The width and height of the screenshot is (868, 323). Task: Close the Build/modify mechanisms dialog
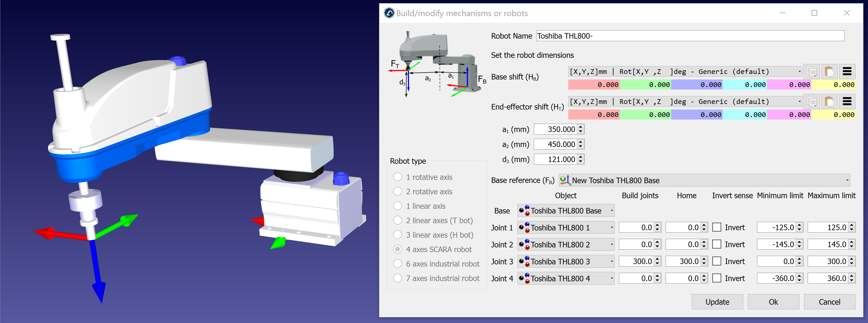click(x=847, y=13)
